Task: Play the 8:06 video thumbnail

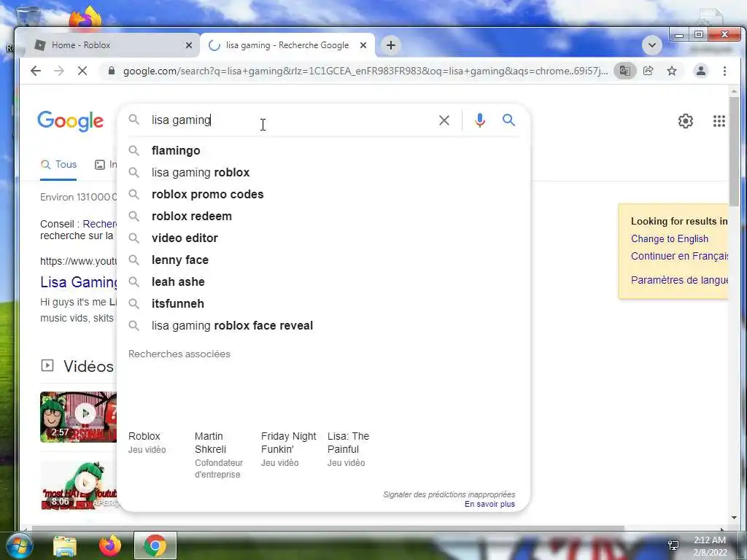Action: 79,486
